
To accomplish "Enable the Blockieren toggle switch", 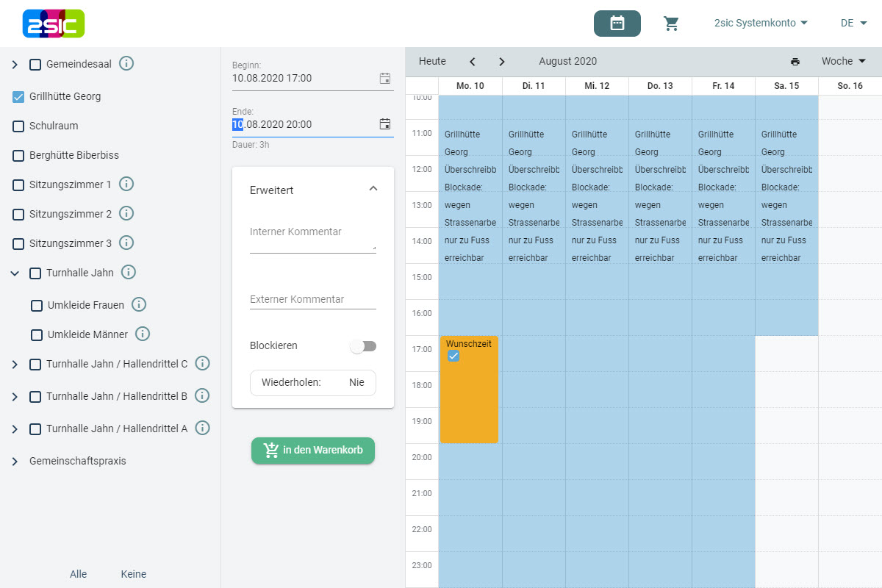I will pos(363,346).
